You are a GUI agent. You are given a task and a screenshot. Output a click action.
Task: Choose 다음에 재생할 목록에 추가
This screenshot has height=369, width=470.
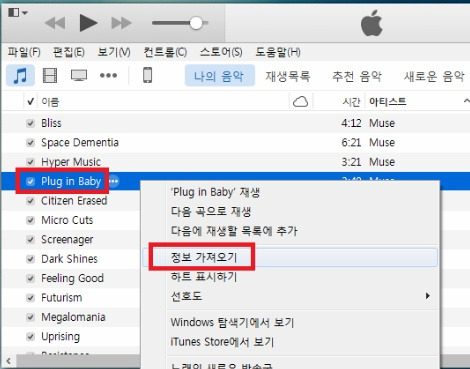point(234,231)
